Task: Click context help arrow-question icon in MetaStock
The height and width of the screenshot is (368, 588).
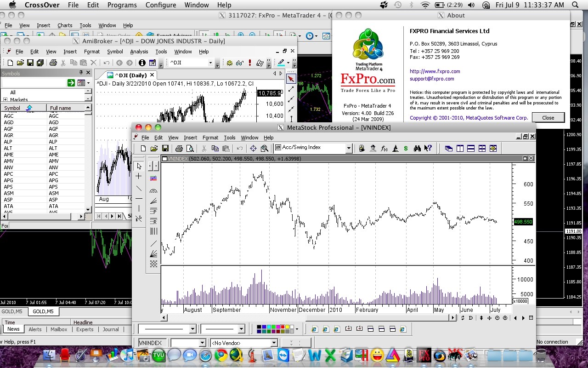Action: (x=428, y=148)
